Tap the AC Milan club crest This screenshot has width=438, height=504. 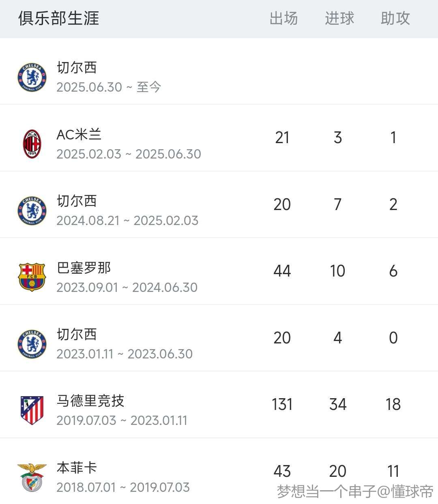click(x=32, y=144)
